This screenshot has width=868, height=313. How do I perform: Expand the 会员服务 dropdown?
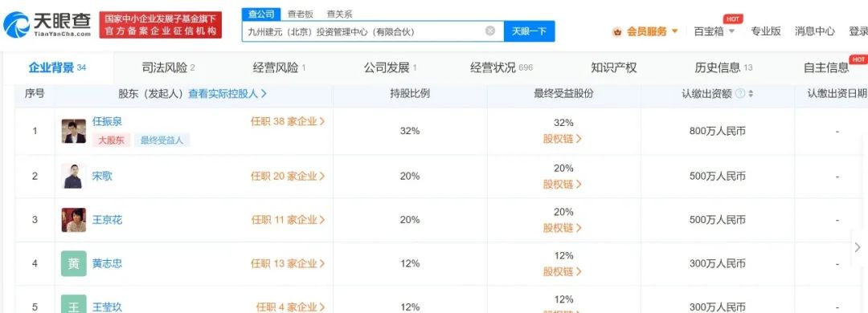click(x=674, y=31)
